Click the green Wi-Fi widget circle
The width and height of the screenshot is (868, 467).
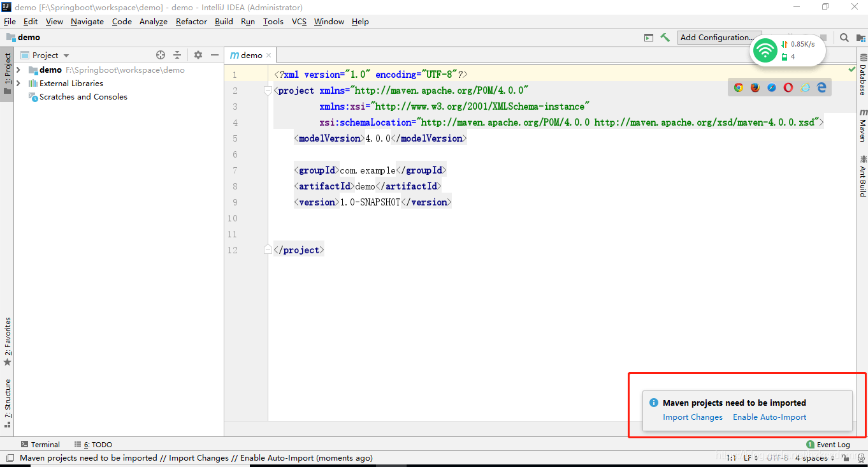[x=765, y=50]
